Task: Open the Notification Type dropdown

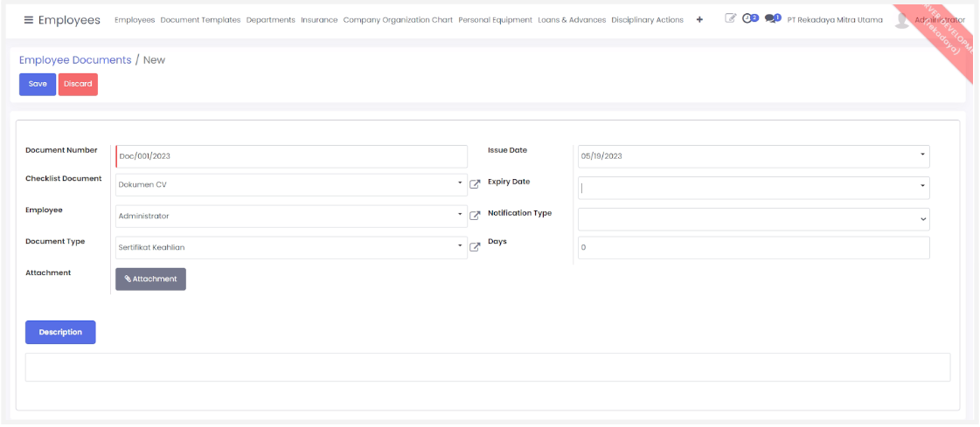Action: (922, 219)
